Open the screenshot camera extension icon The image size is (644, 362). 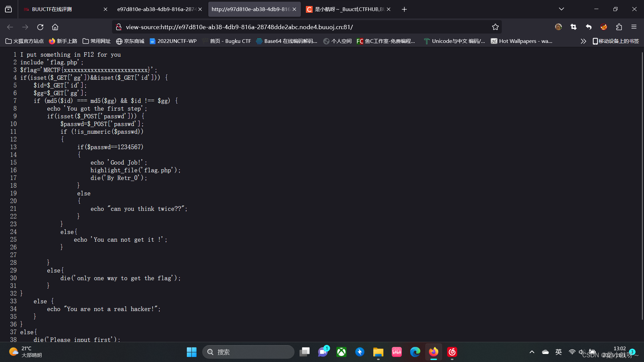click(x=574, y=27)
